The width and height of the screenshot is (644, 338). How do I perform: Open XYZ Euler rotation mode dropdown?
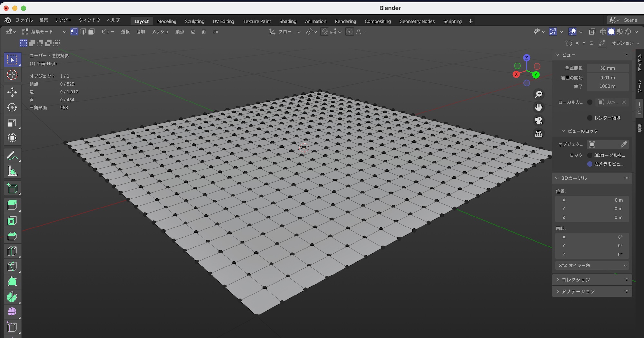click(592, 266)
